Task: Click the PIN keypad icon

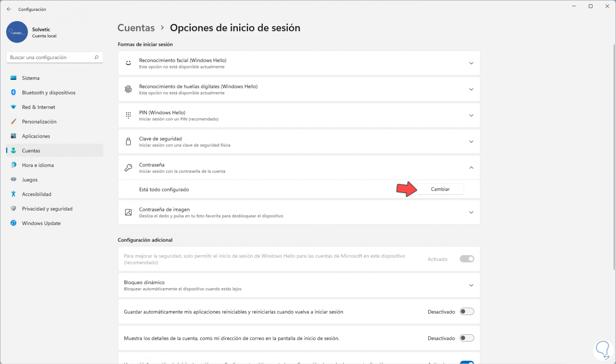Action: pos(128,115)
